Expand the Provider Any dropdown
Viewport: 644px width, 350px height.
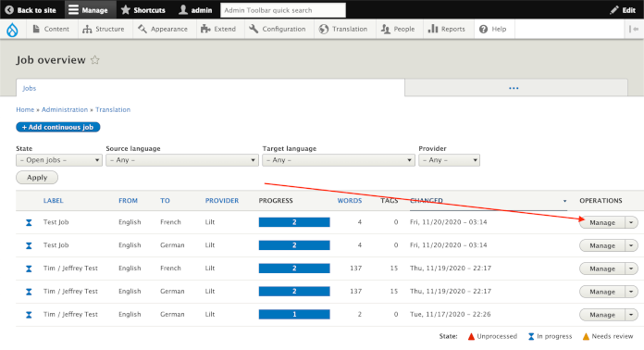(449, 160)
